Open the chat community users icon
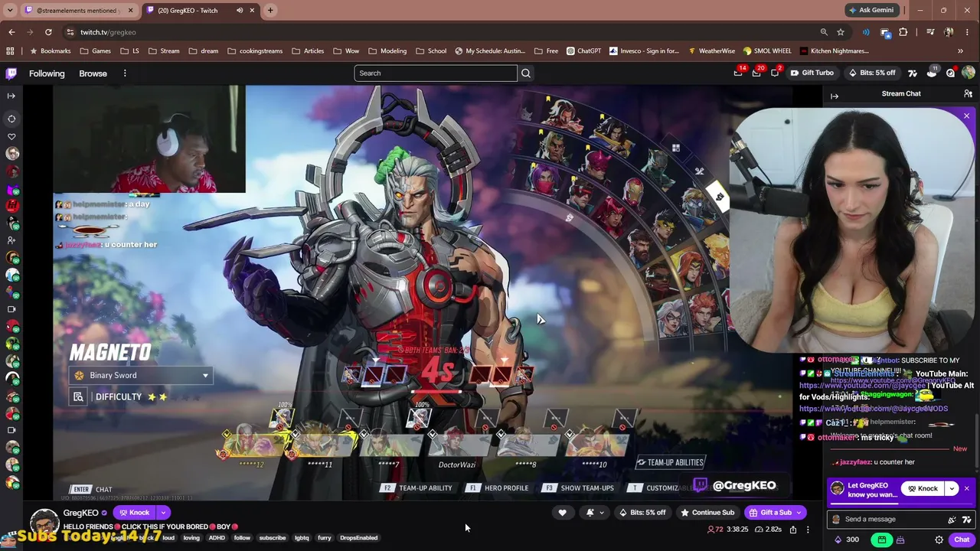This screenshot has width=980, height=551. pos(968,93)
